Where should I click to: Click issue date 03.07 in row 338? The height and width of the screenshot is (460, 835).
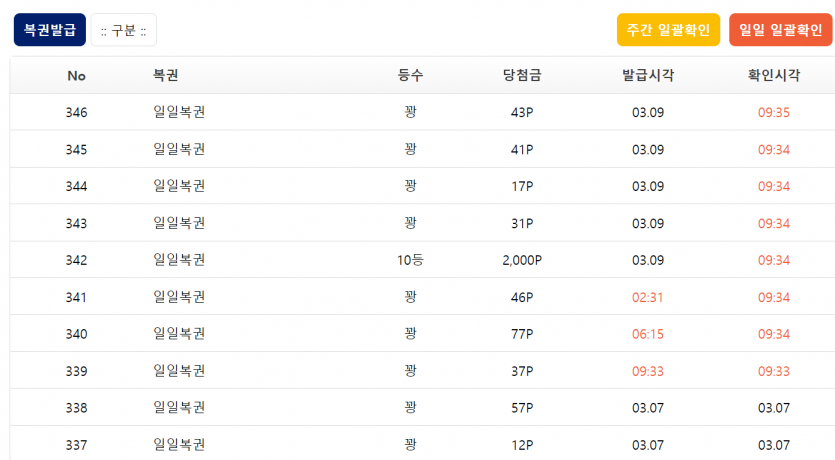pyautogui.click(x=648, y=408)
